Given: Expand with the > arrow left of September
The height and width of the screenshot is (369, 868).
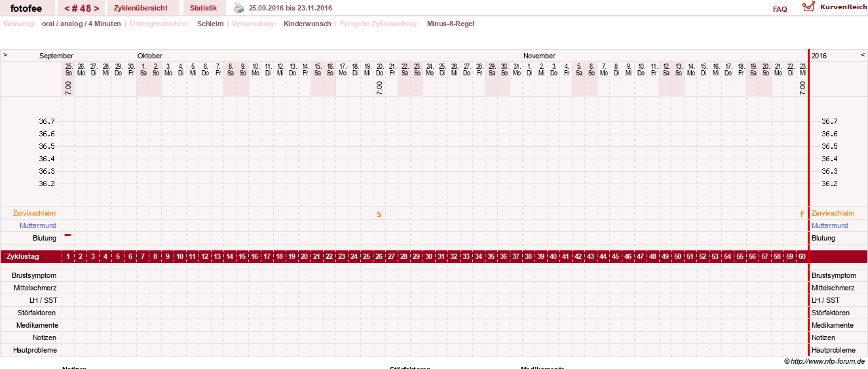Looking at the screenshot, I should 5,55.
